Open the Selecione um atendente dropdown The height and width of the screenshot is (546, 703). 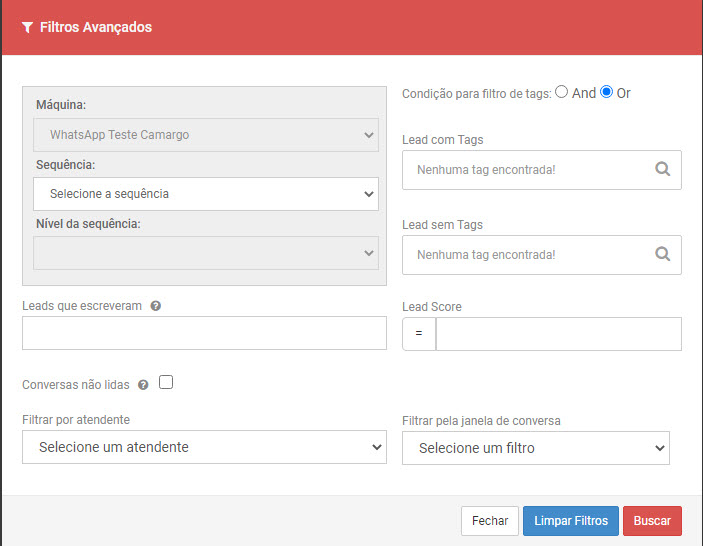[x=204, y=447]
